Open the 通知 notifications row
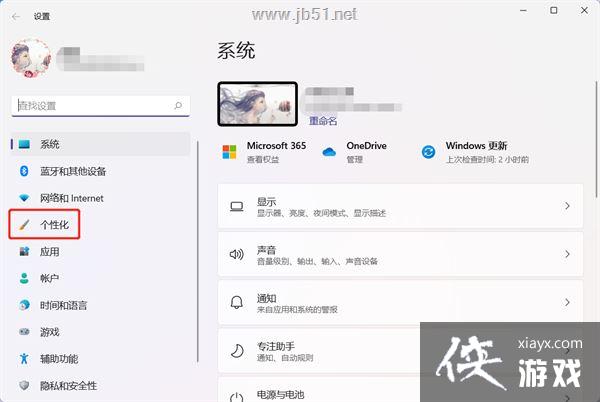This screenshot has width=600, height=402. [x=400, y=302]
